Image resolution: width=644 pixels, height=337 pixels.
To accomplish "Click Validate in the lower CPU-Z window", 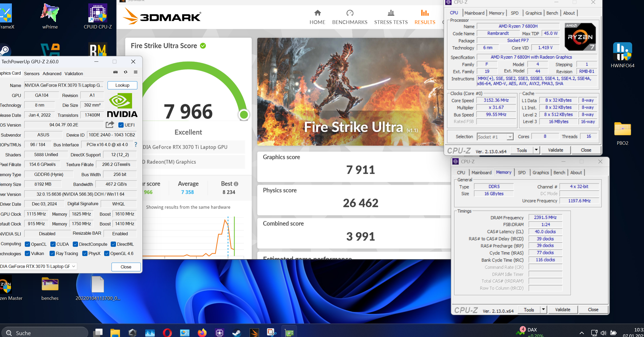I will [563, 310].
